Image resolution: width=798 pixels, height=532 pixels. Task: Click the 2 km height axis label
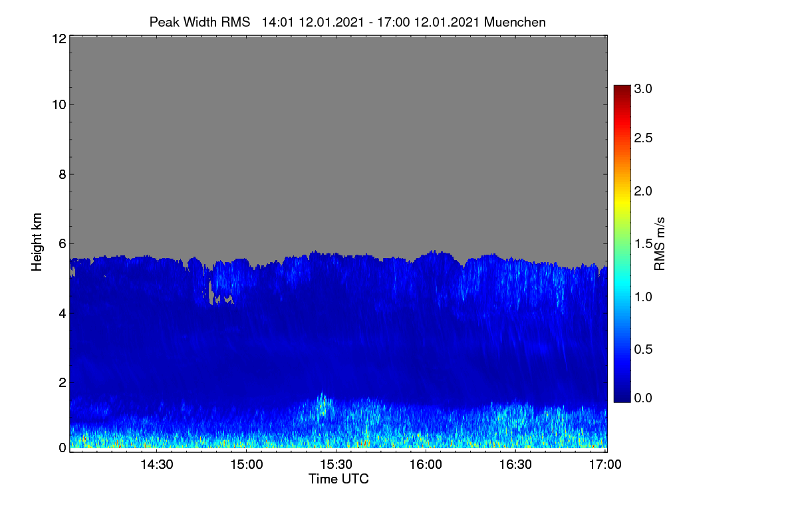pos(62,382)
